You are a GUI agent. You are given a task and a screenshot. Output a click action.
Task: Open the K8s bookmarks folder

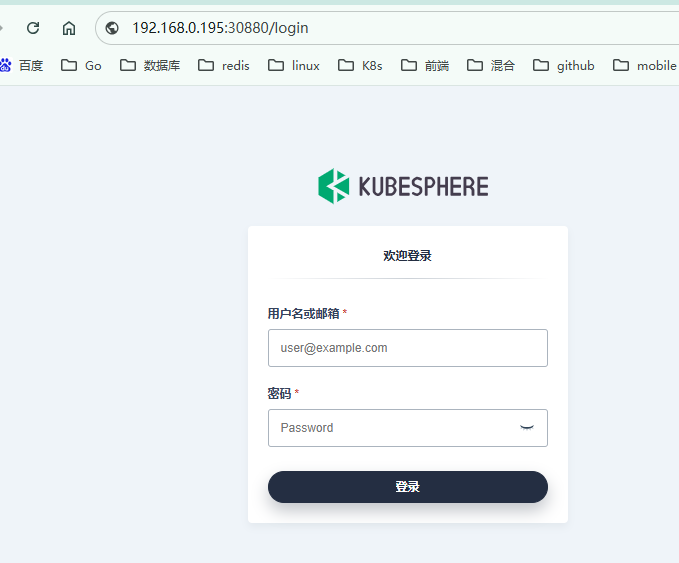click(x=360, y=65)
